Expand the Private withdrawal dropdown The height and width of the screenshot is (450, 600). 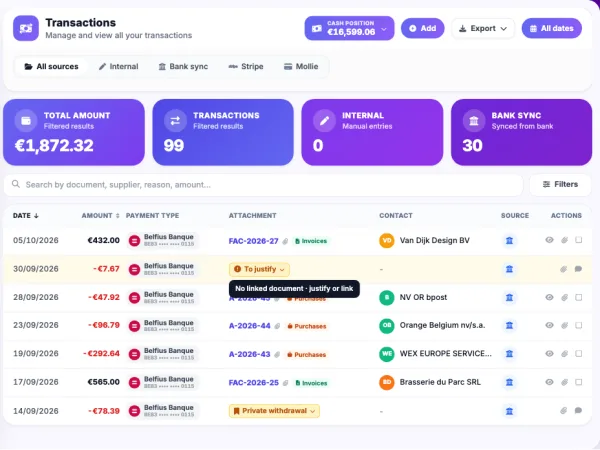point(274,411)
